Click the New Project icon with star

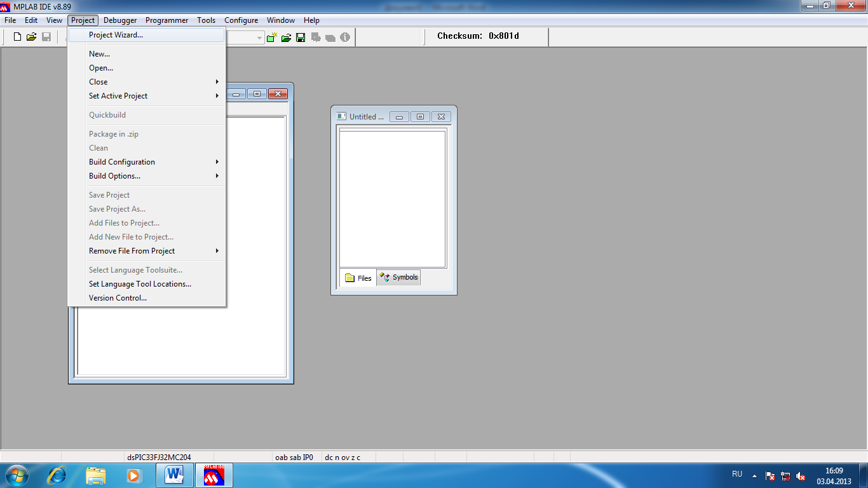point(272,37)
